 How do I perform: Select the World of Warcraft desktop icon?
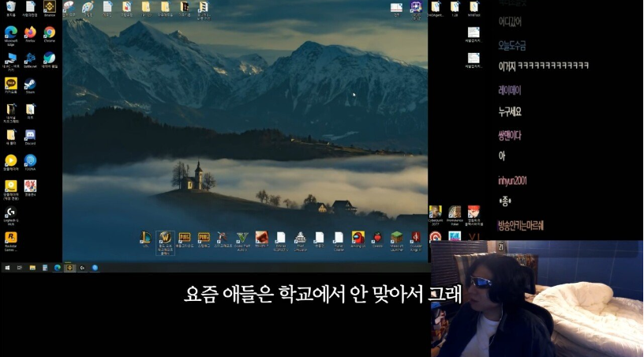(165, 242)
